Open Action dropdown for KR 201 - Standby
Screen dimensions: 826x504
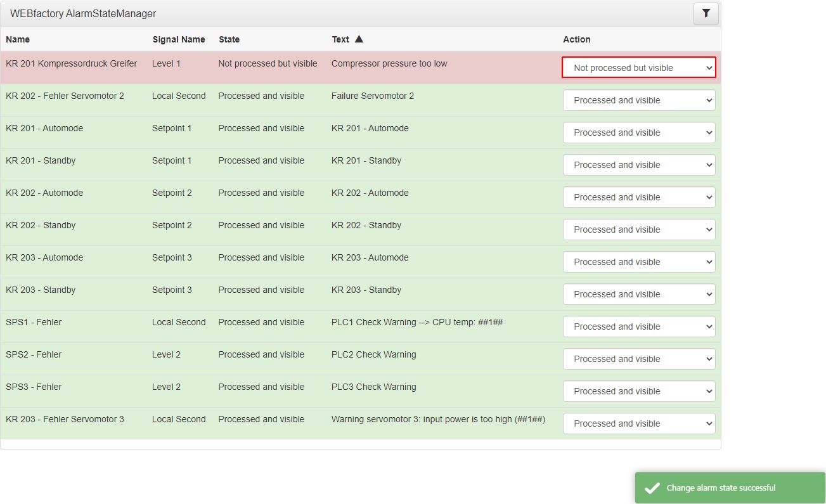[639, 165]
